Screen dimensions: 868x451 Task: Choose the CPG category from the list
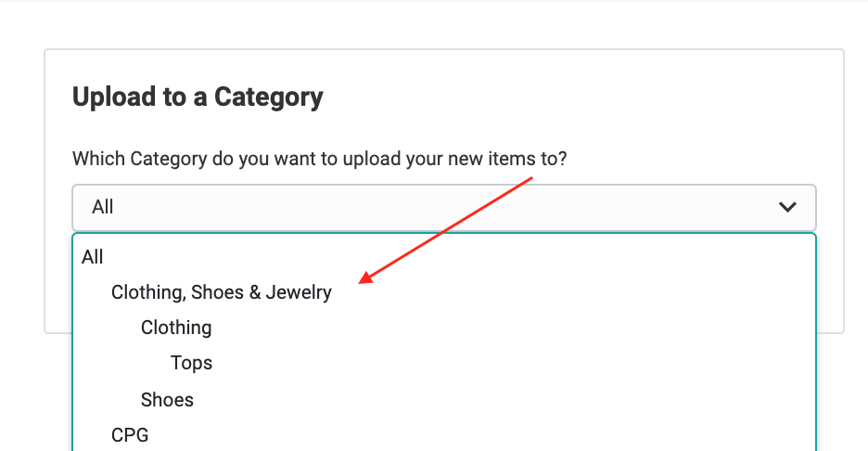coord(130,435)
